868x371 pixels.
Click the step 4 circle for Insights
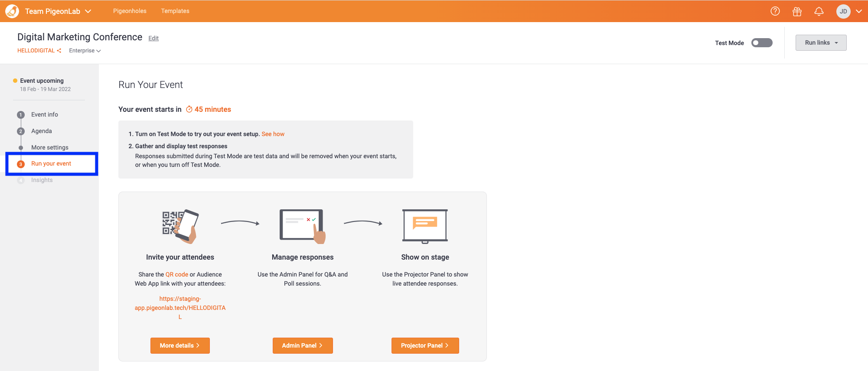[x=21, y=180]
